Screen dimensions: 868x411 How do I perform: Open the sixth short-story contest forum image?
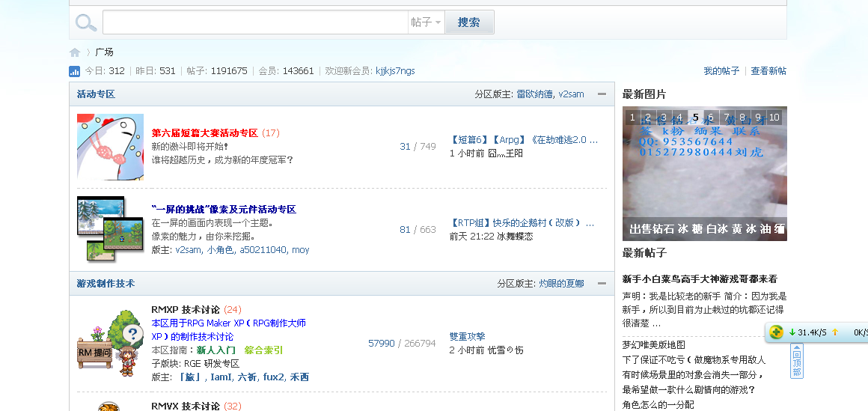pos(110,147)
